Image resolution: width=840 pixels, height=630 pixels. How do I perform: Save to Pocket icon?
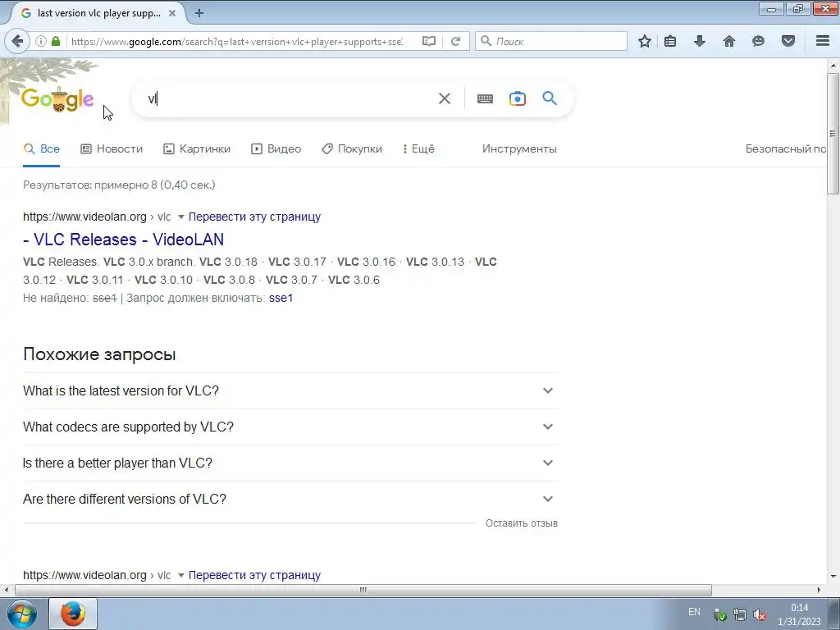coord(788,41)
